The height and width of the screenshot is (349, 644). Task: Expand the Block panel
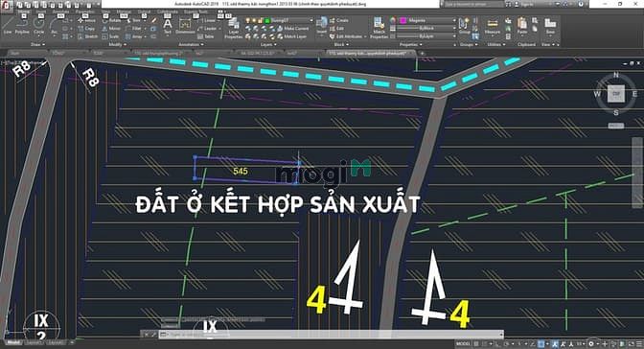341,44
